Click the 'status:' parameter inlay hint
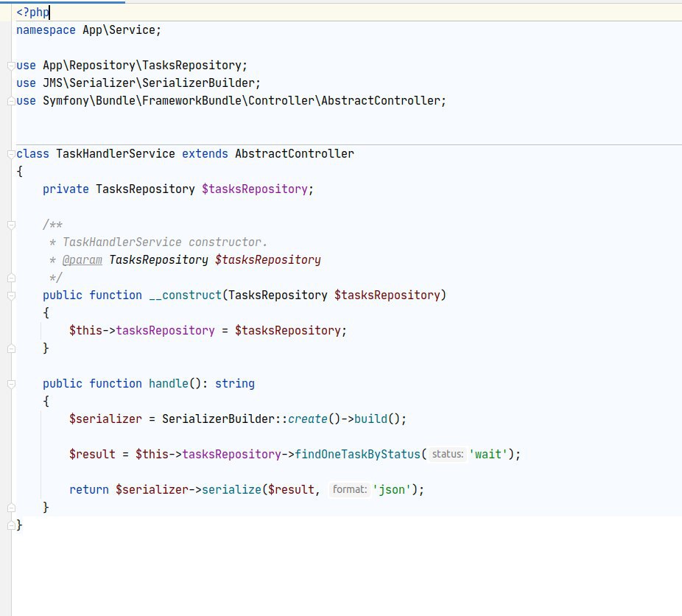The image size is (682, 616). pos(448,454)
